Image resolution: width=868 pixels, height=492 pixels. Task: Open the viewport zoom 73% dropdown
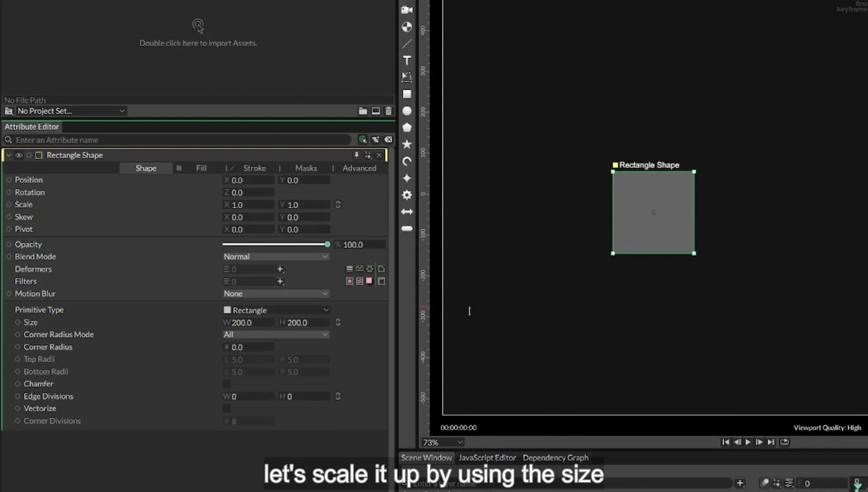click(443, 442)
